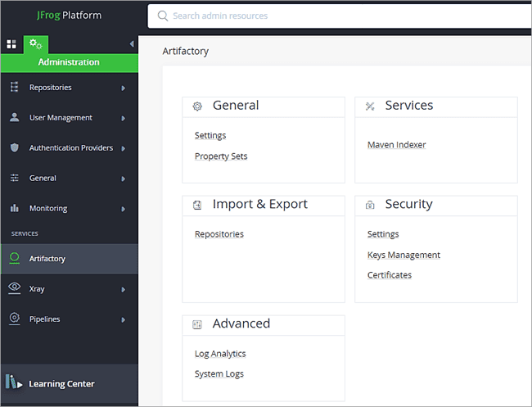
Task: Open User Management in the sidebar
Action: pyautogui.click(x=70, y=117)
